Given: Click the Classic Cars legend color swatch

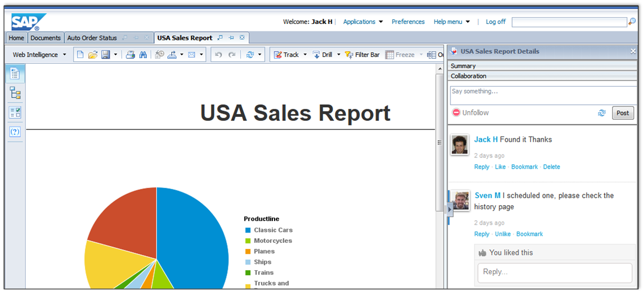Looking at the screenshot, I should pyautogui.click(x=248, y=230).
